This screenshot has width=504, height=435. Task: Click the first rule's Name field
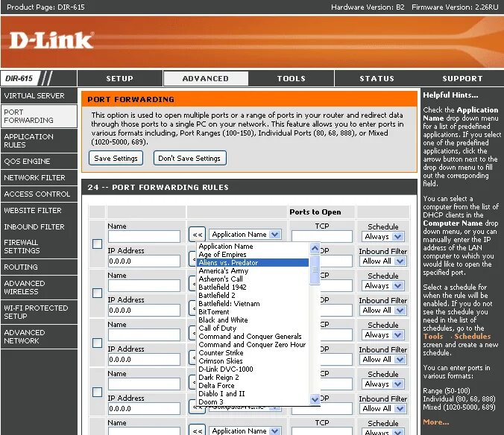click(144, 237)
